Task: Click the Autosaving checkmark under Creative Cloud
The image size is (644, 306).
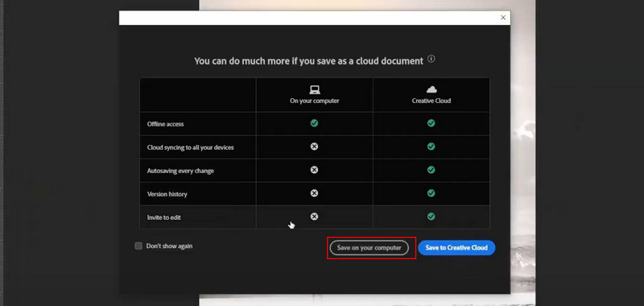Action: pos(431,170)
